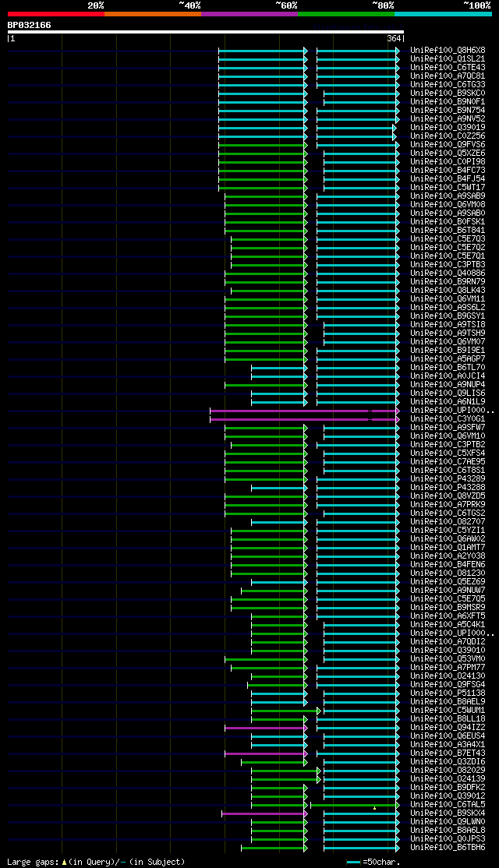Viewport: 499px width, 868px height.
Task: Click UniRef100_A6N1L9 label
Action: point(448,402)
